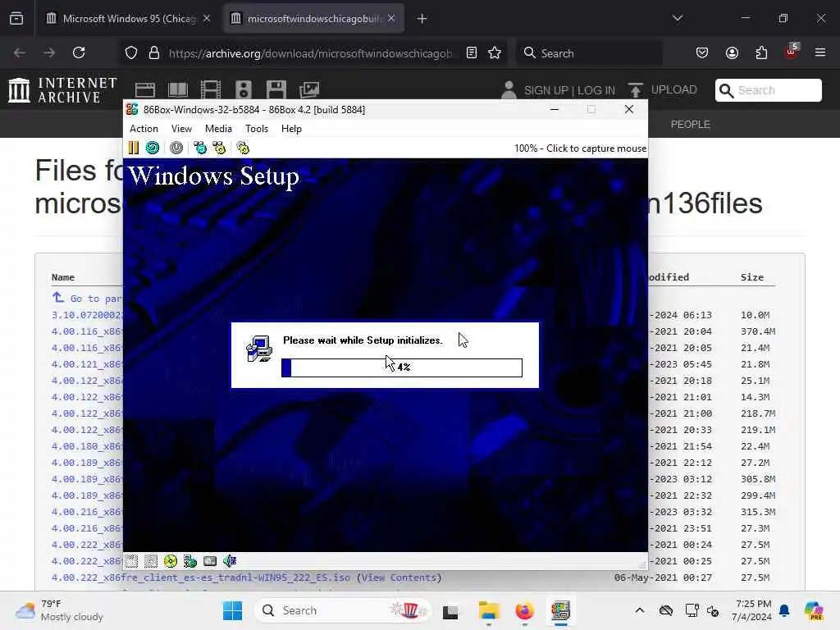
Task: Click the 86Box application icon in title bar
Action: click(x=132, y=109)
